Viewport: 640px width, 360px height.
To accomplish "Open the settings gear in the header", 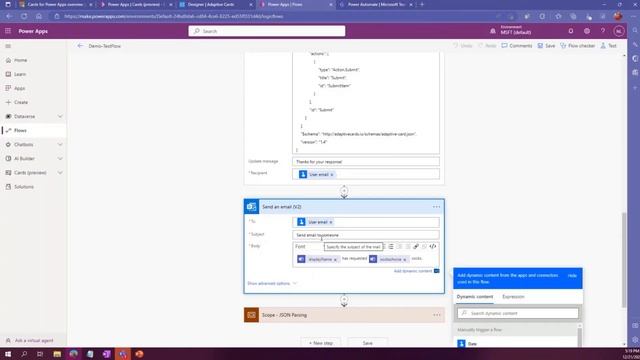I will [587, 31].
